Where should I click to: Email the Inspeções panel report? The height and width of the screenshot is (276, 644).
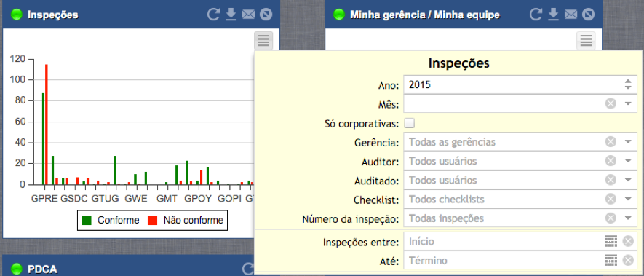click(248, 15)
